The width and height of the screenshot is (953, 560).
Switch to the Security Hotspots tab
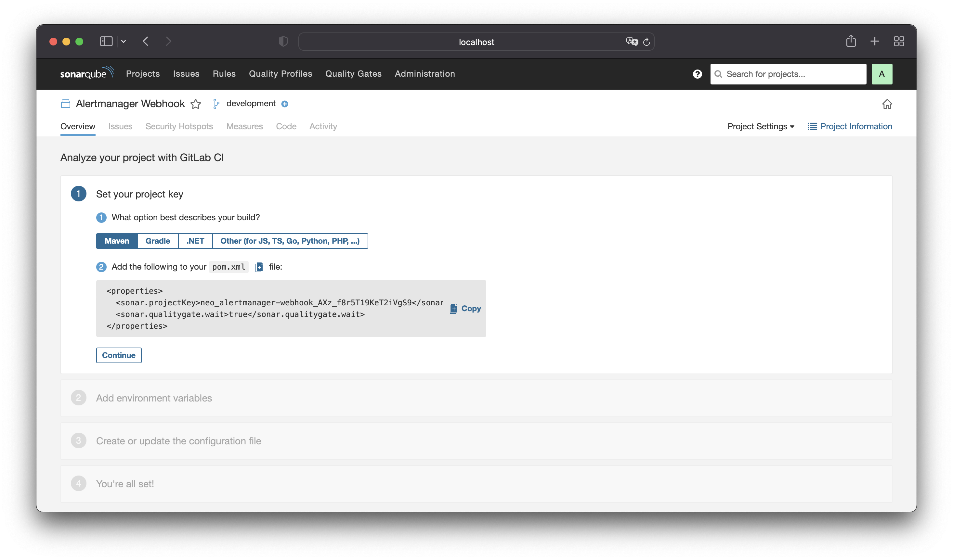pos(179,126)
